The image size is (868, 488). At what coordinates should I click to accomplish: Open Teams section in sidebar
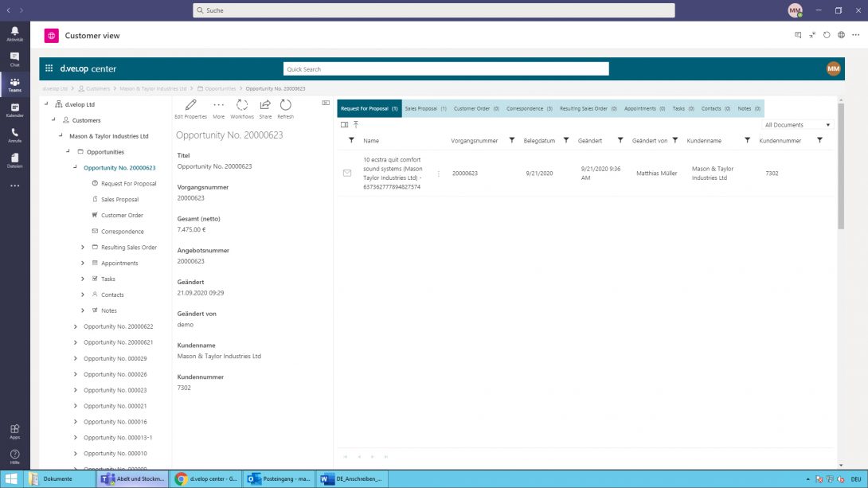[x=15, y=84]
